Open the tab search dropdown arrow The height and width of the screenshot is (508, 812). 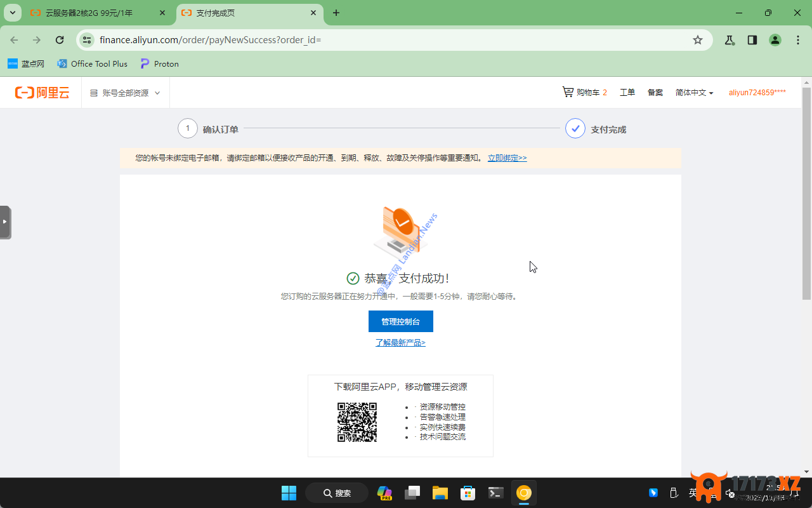pos(13,13)
